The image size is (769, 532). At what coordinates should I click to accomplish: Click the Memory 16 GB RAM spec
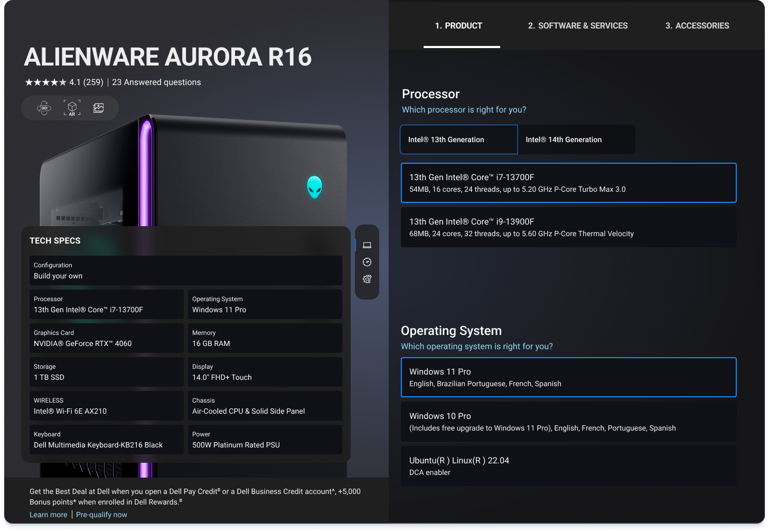[x=265, y=338]
